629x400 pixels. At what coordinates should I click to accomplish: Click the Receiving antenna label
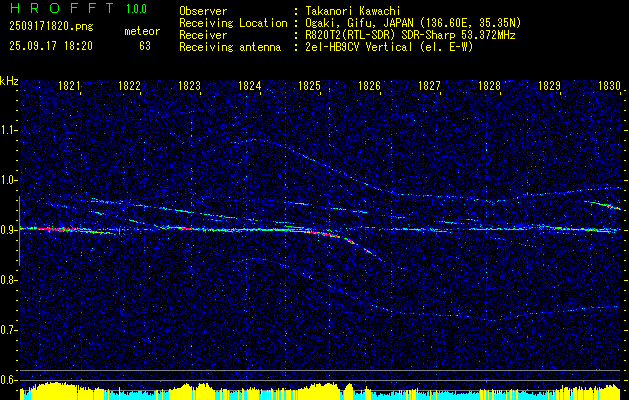230,47
